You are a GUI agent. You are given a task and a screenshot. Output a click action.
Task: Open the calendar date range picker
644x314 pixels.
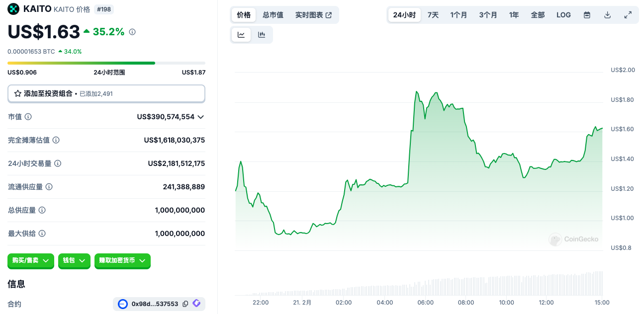(587, 15)
